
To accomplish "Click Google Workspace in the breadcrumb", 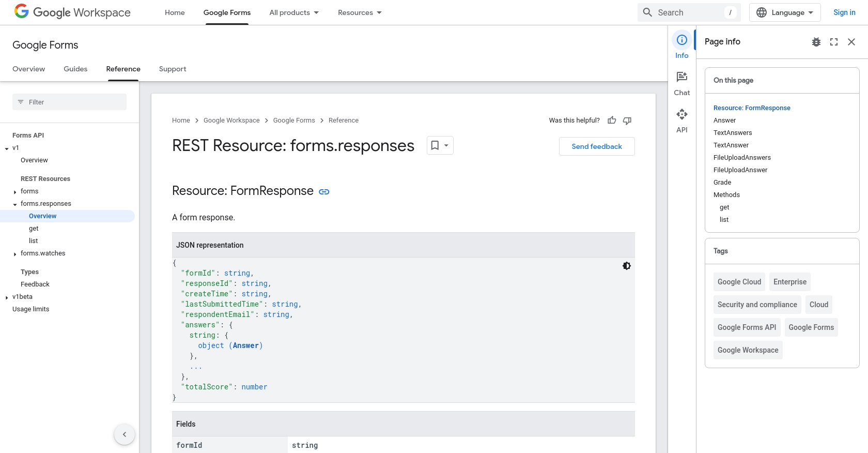I will tap(231, 120).
